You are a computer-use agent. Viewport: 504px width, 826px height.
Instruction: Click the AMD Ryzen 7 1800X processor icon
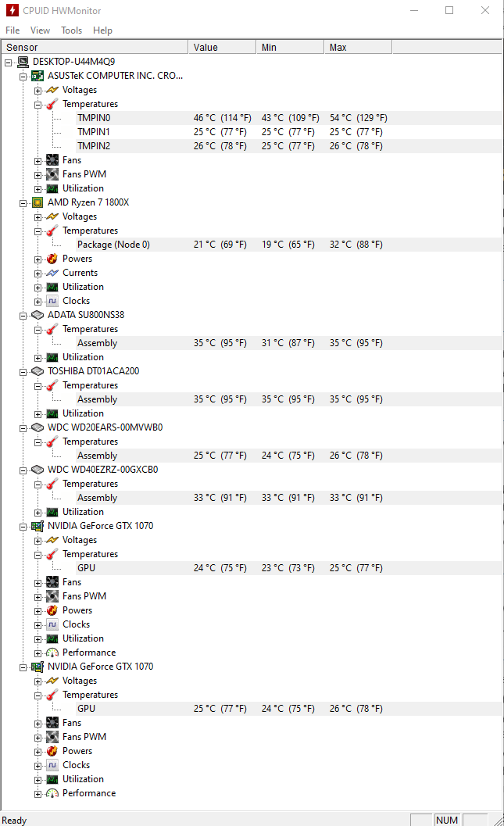38,202
